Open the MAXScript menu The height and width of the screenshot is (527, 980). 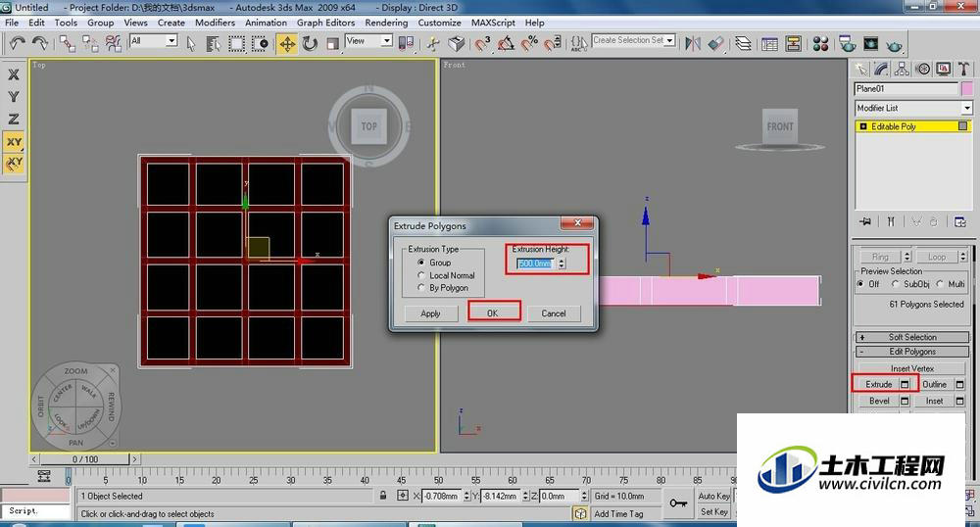(x=493, y=23)
